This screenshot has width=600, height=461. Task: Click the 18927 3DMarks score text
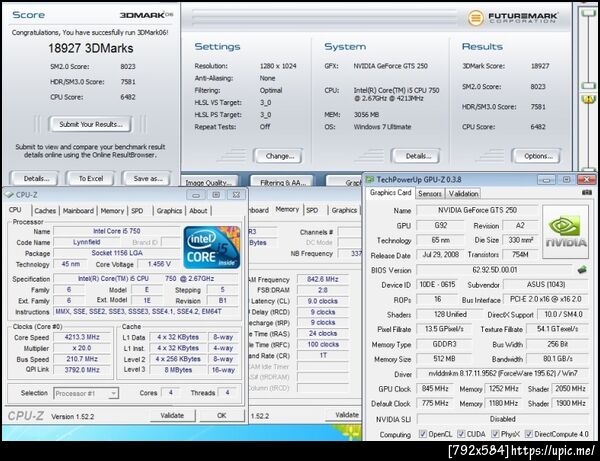point(91,48)
